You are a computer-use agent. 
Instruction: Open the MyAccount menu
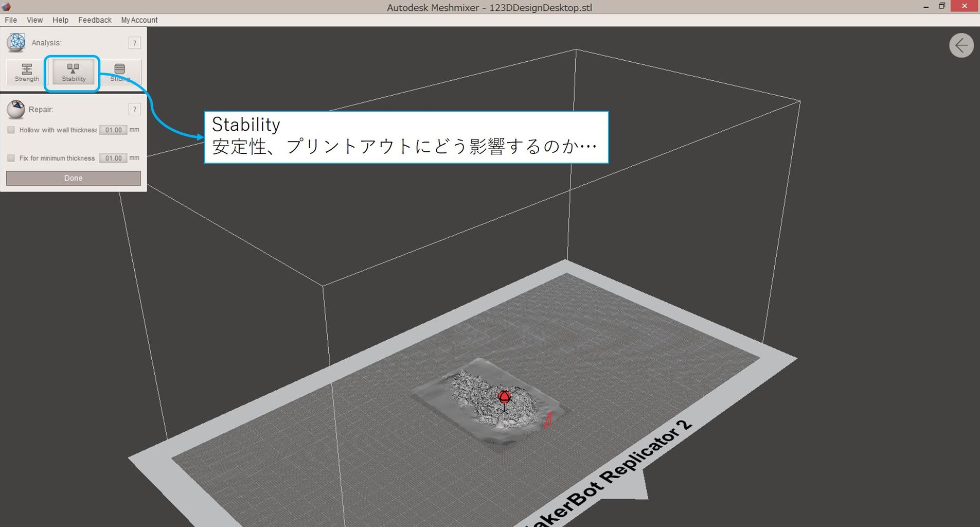point(139,20)
